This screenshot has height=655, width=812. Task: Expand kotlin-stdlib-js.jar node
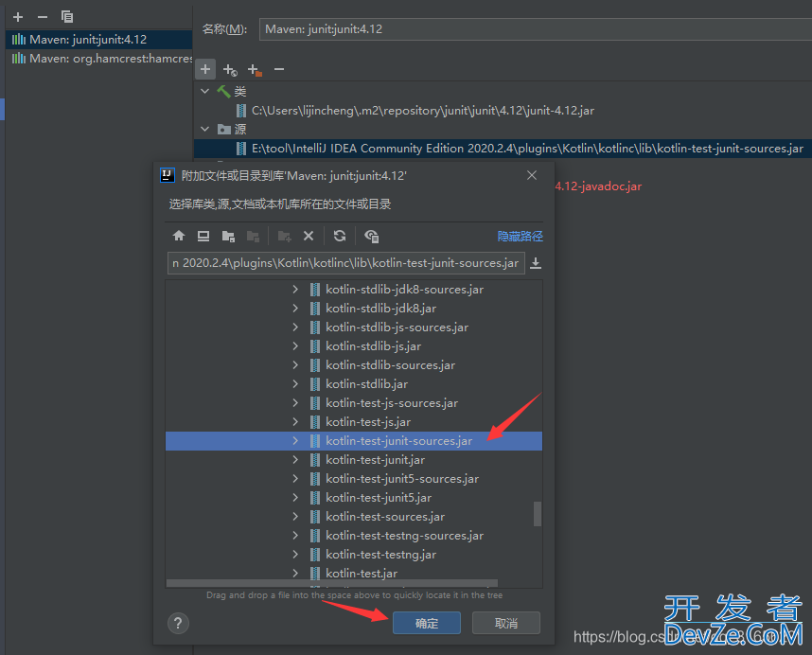295,345
